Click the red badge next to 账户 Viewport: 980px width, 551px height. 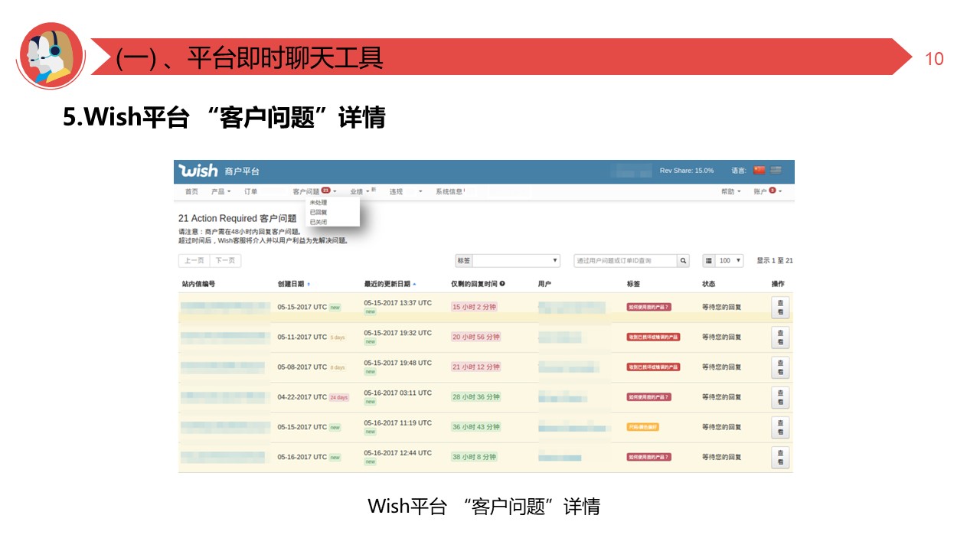click(773, 191)
